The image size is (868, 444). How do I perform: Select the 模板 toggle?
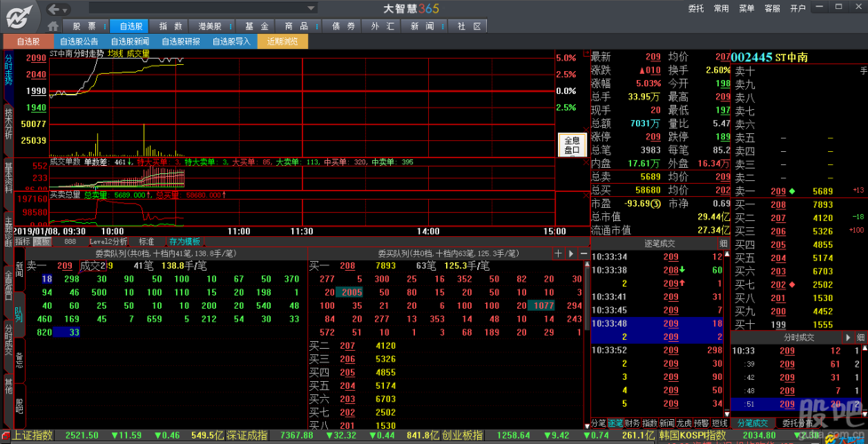42,242
